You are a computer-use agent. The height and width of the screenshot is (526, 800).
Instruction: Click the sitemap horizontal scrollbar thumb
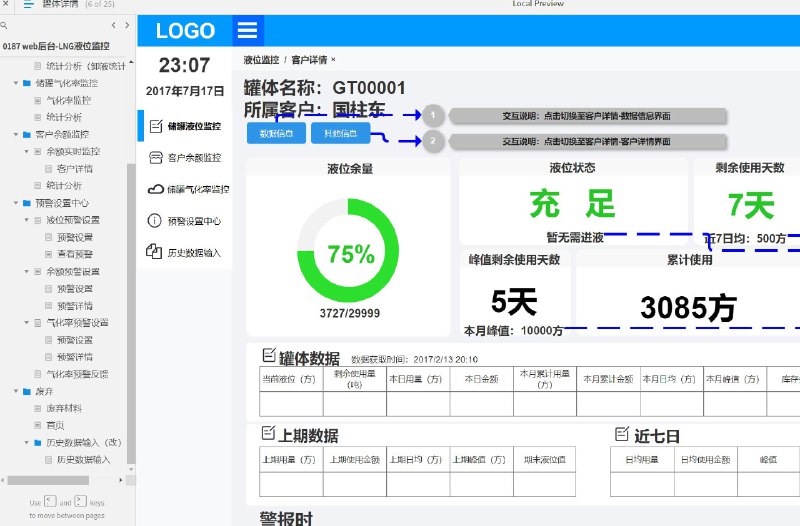click(x=48, y=480)
